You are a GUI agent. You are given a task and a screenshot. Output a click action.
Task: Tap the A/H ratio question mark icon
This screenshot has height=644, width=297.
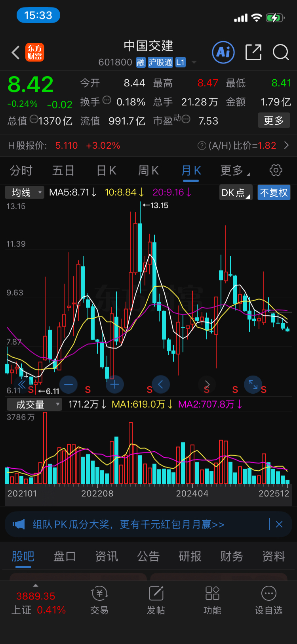tap(202, 146)
